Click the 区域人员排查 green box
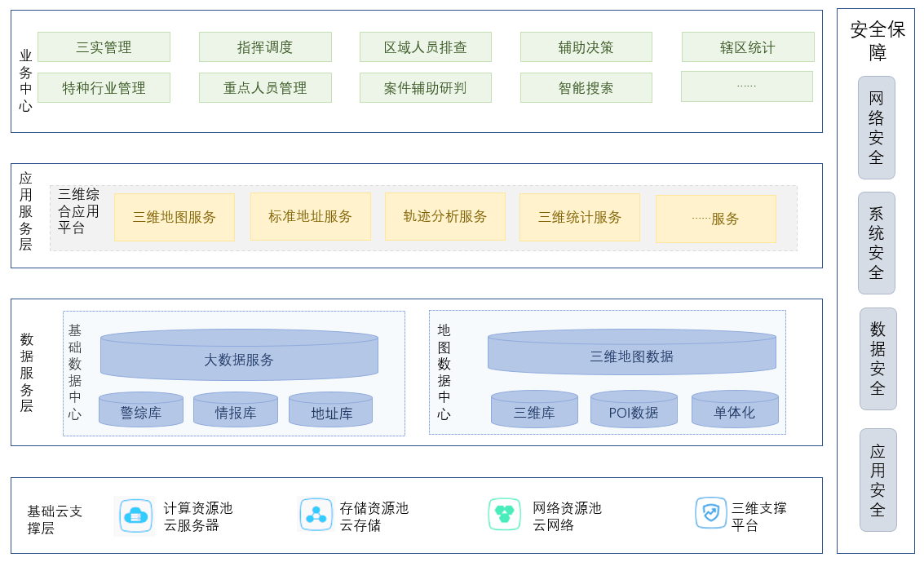Viewport: 924px width, 562px height. tap(425, 47)
